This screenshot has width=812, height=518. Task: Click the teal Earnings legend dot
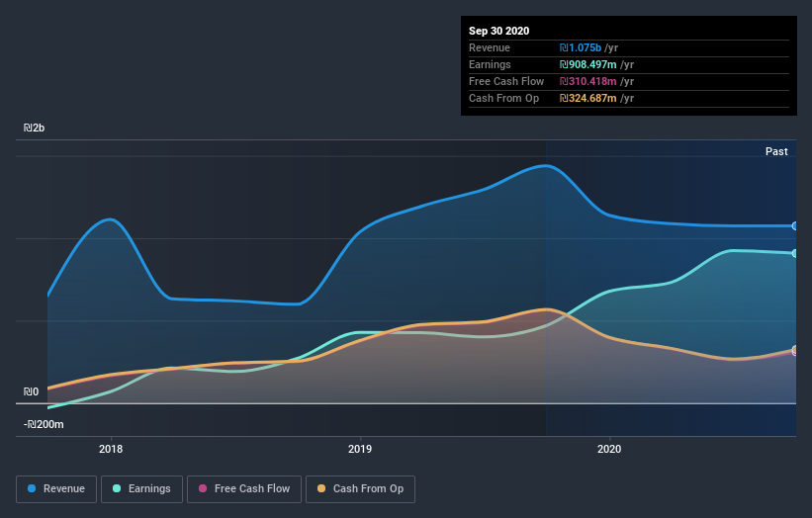[x=117, y=488]
